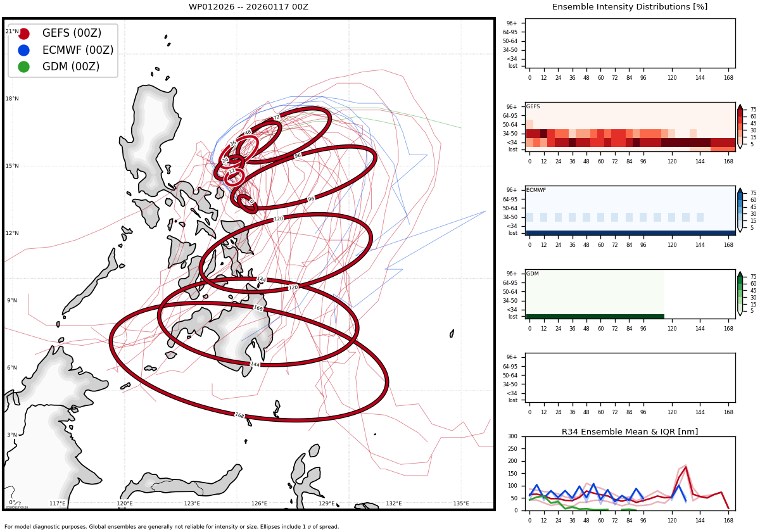Click the green GDM colorbar
The height and width of the screenshot is (532, 760).
point(740,293)
